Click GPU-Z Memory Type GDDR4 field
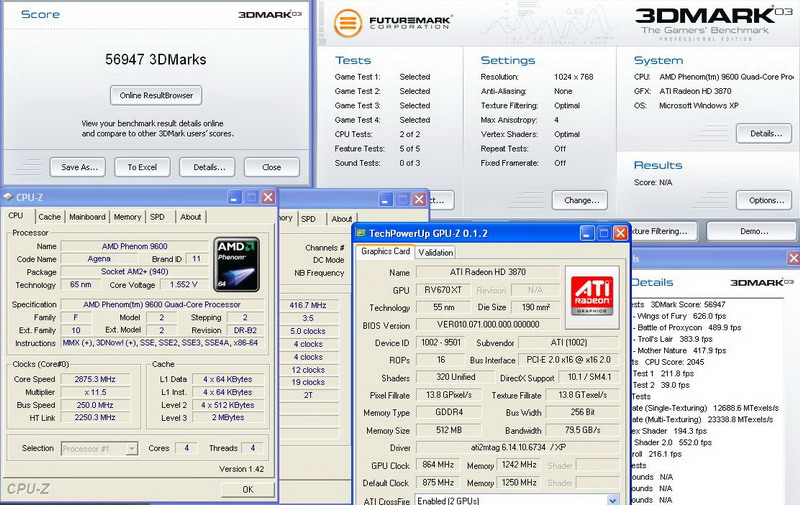 tap(449, 412)
